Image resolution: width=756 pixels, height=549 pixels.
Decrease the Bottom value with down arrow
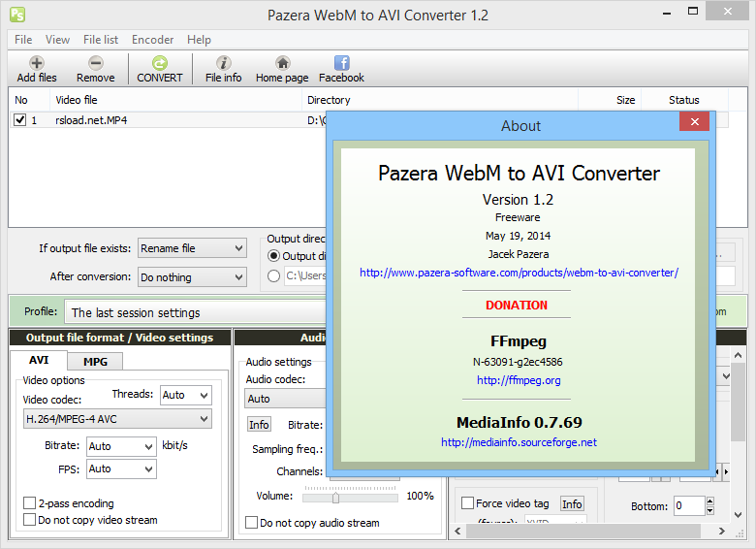point(709,510)
